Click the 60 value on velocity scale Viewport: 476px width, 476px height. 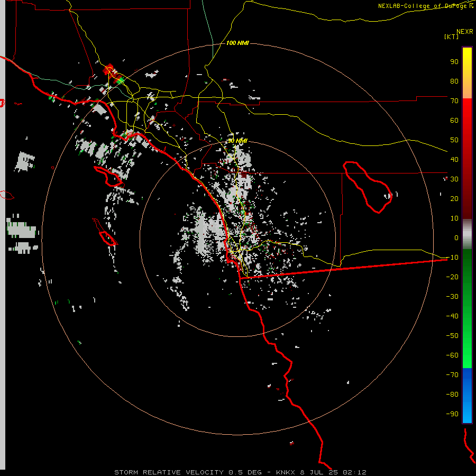(x=454, y=120)
